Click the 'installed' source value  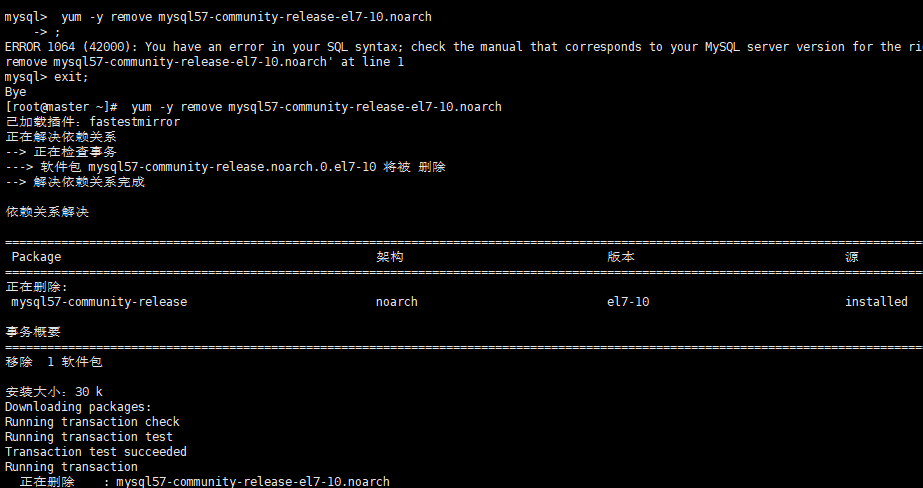pyautogui.click(x=876, y=302)
